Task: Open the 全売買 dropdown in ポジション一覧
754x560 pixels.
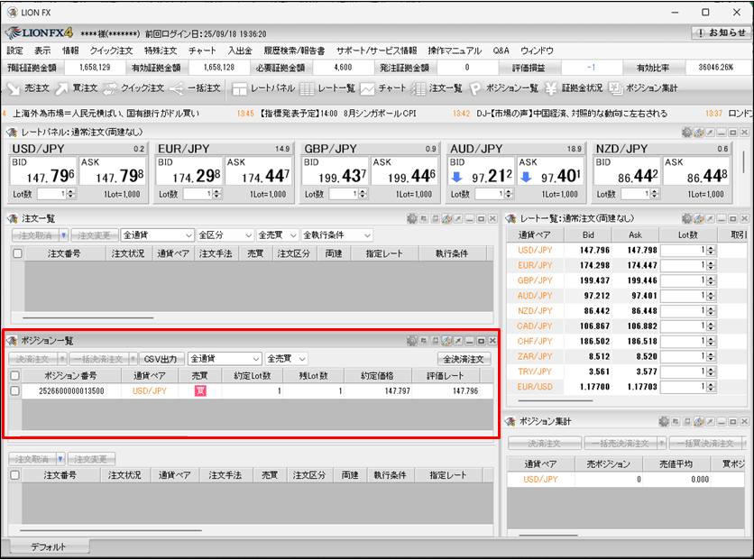Action: (287, 359)
